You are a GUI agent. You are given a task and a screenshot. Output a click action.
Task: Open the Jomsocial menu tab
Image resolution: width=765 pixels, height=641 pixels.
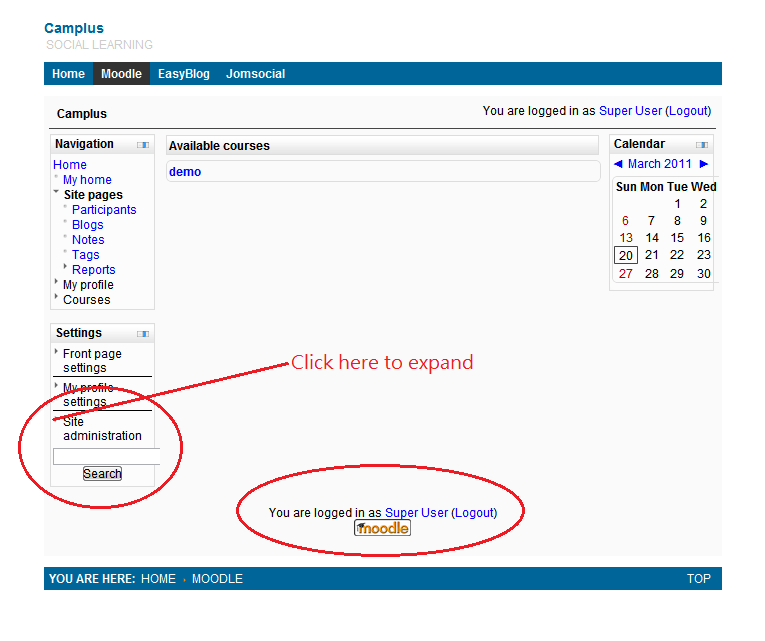tap(255, 74)
